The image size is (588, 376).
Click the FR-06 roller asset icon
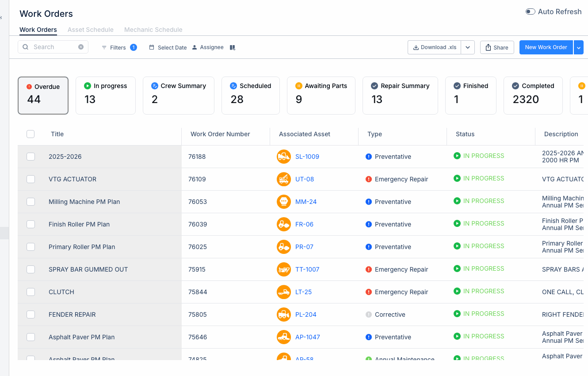(284, 224)
